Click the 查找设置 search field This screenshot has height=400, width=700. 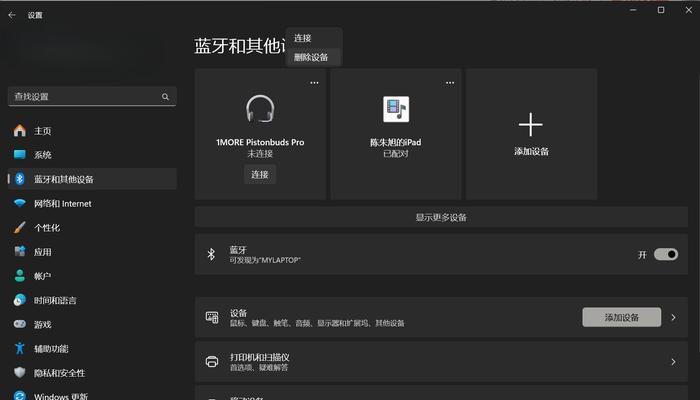[92, 96]
